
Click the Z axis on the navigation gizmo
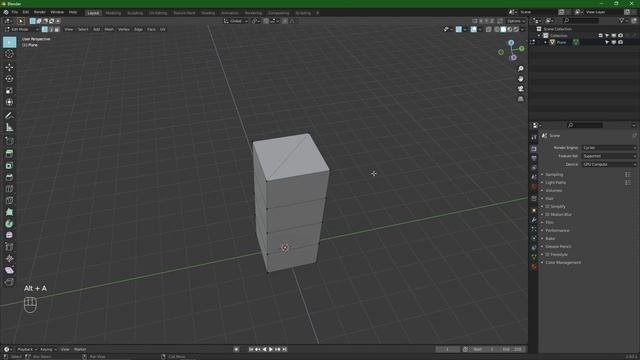[511, 42]
